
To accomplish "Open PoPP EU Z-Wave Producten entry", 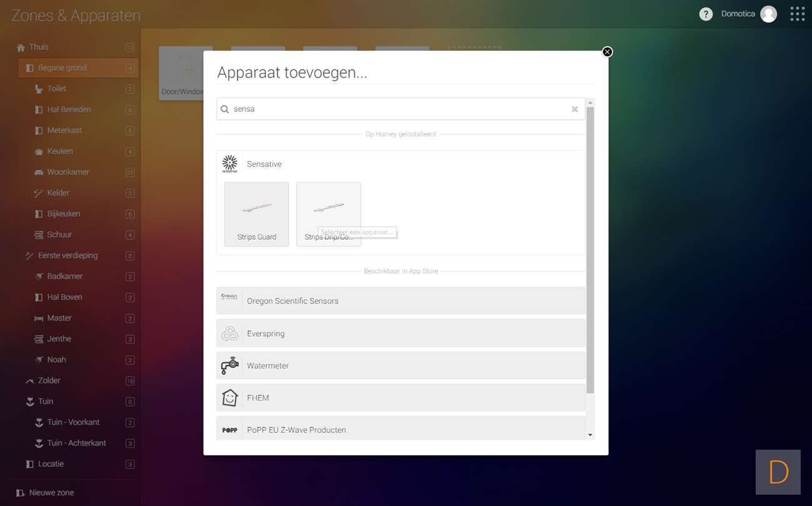I will [401, 429].
